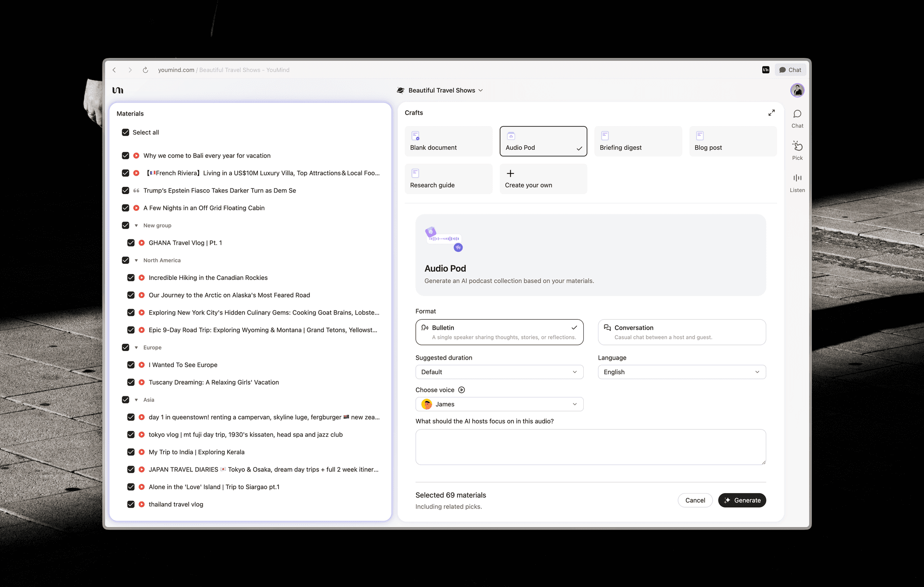Select the Briefing digest craft

(x=638, y=142)
